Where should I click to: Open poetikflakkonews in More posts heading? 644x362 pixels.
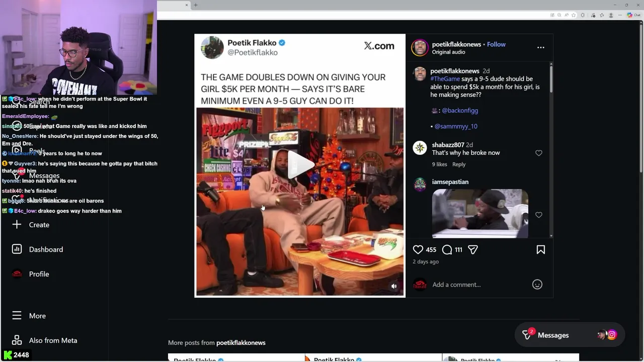[241, 343]
